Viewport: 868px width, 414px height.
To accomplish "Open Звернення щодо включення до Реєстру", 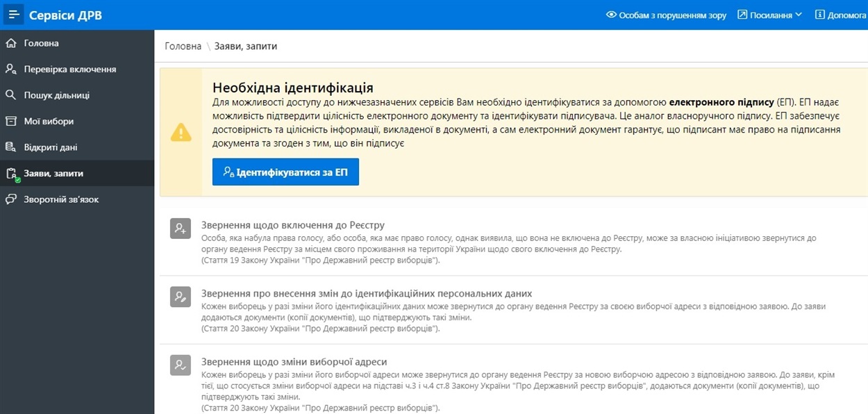I will pyautogui.click(x=292, y=225).
